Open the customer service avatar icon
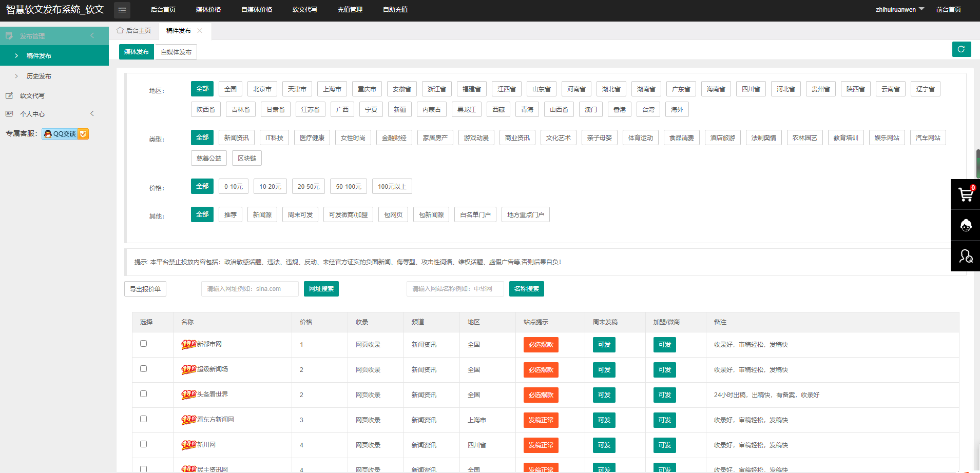This screenshot has height=473, width=980. point(965,225)
